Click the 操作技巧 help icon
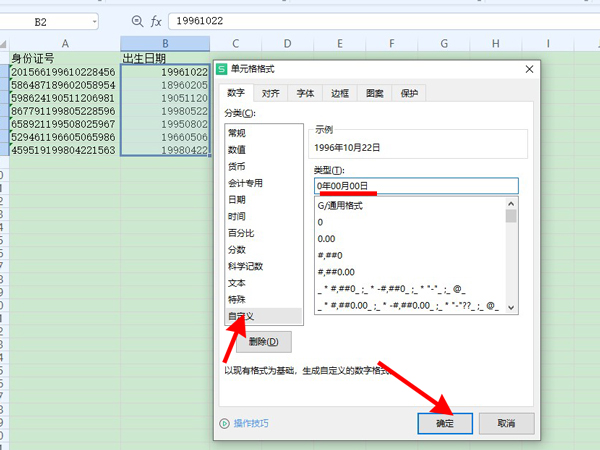Screen dimensions: 600x450 click(x=224, y=424)
